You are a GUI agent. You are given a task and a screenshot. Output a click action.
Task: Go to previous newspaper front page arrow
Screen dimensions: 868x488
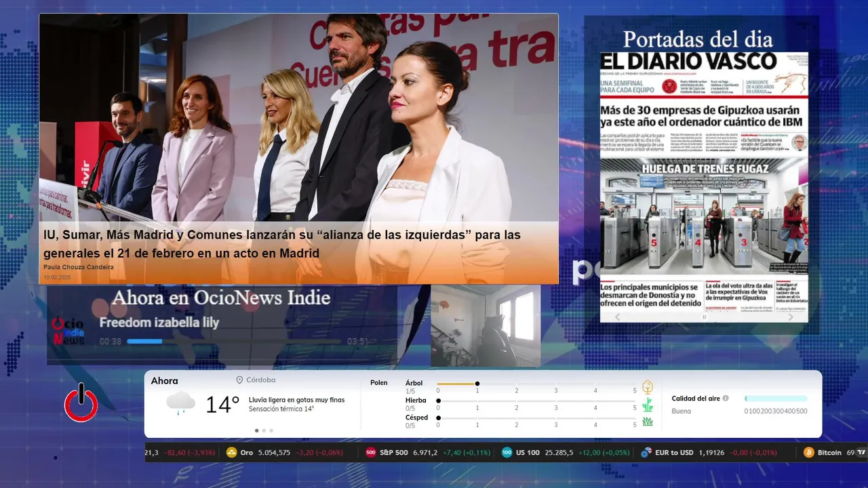click(617, 317)
